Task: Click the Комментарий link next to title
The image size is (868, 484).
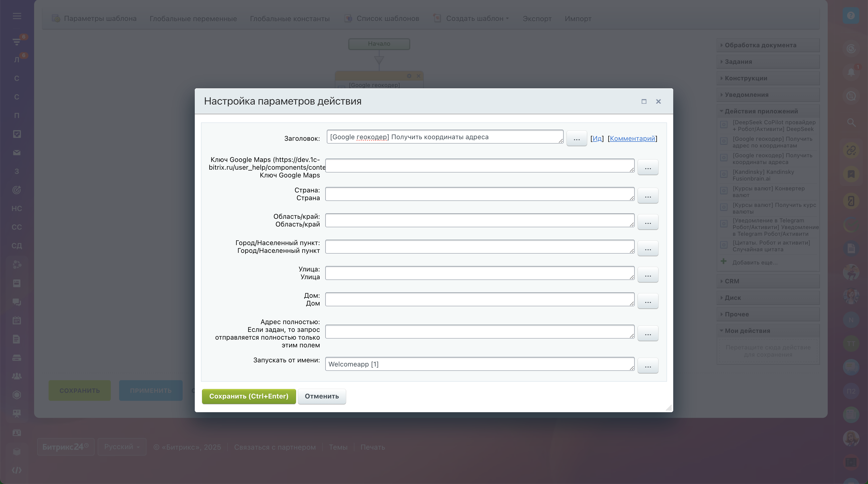Action: click(x=632, y=138)
